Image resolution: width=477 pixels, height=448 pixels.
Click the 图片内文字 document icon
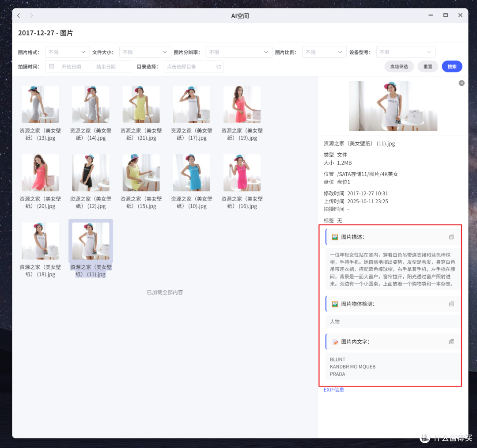[335, 342]
